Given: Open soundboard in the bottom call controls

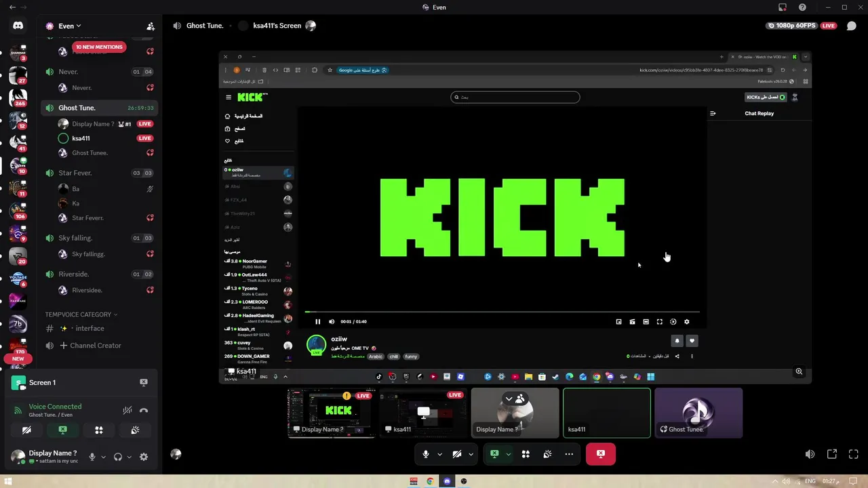Looking at the screenshot, I should 547,454.
